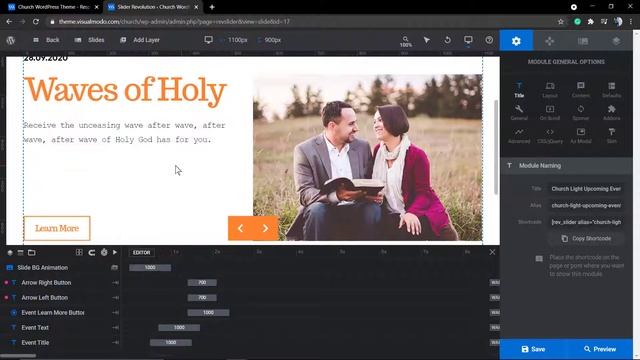The width and height of the screenshot is (640, 360).
Task: Click the desktop device size icon
Action: click(x=209, y=40)
